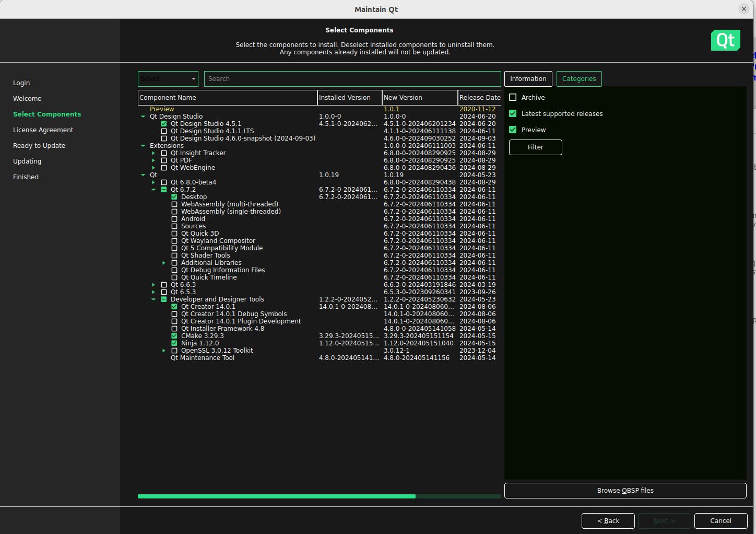Focus the Search input field
The height and width of the screenshot is (534, 756).
pos(352,79)
